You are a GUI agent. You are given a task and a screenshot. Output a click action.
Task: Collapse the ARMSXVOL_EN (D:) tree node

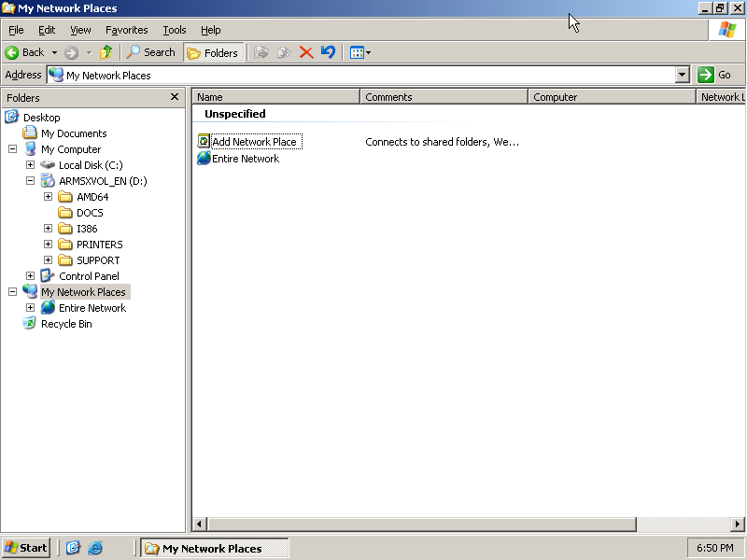click(x=30, y=181)
